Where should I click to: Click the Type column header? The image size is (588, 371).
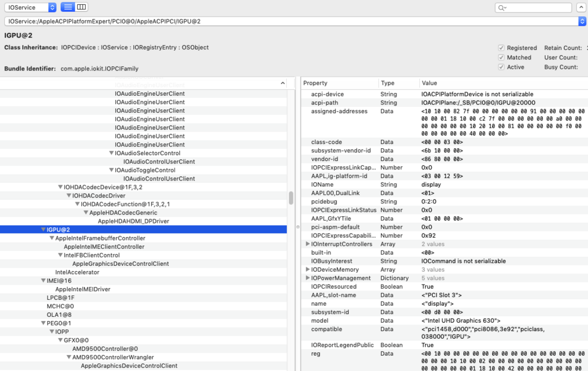pos(389,83)
